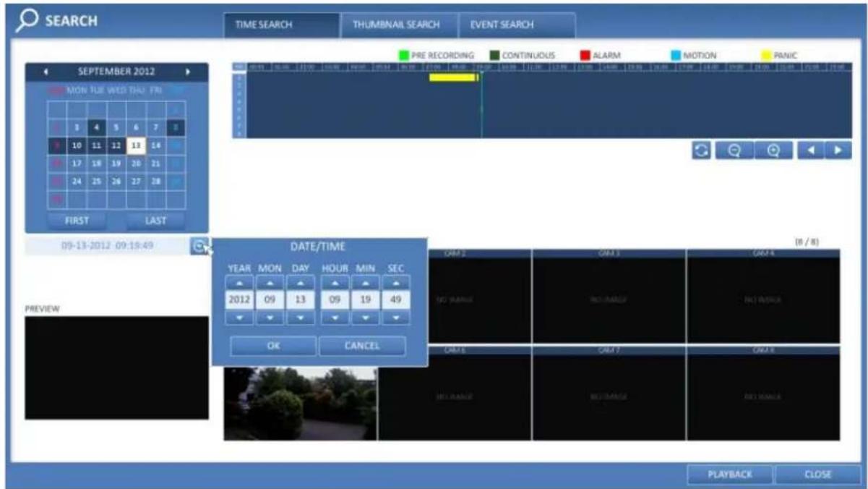Zoom in the timeline
The height and width of the screenshot is (489, 868).
pyautogui.click(x=773, y=151)
